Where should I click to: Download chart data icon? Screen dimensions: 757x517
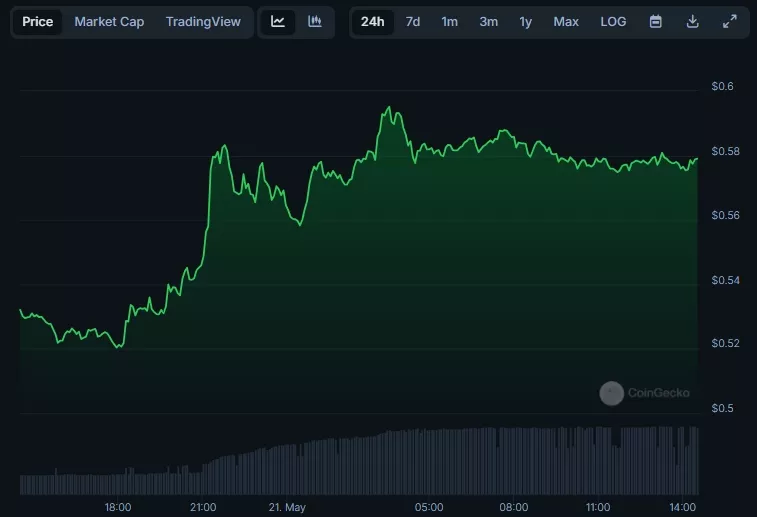[692, 22]
